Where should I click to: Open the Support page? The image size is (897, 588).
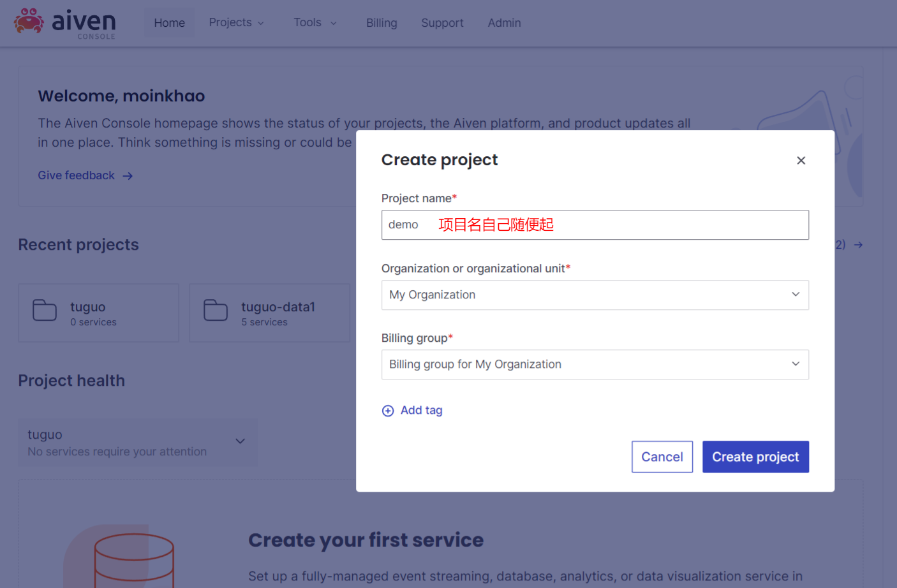tap(442, 23)
